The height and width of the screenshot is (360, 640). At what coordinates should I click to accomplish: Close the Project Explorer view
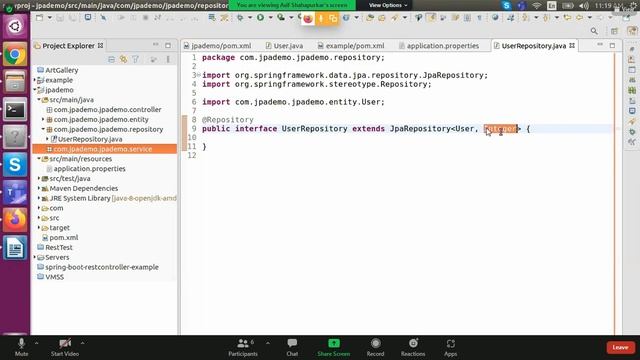pyautogui.click(x=100, y=46)
